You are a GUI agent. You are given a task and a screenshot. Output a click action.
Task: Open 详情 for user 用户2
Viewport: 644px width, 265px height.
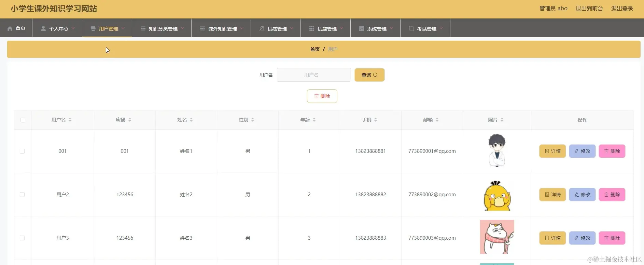[x=552, y=195]
